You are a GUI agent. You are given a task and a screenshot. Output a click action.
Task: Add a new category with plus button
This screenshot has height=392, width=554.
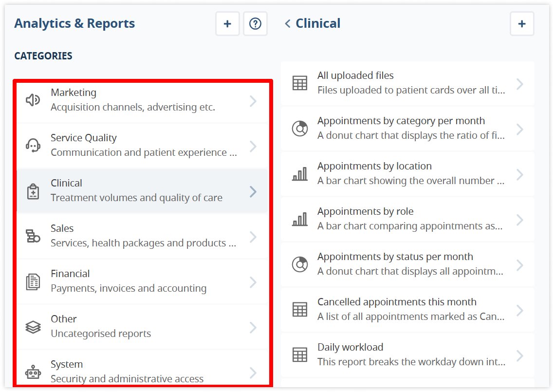tap(227, 24)
